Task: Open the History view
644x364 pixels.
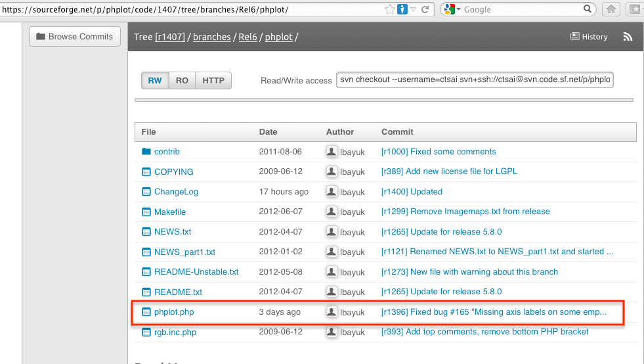Action: click(589, 37)
